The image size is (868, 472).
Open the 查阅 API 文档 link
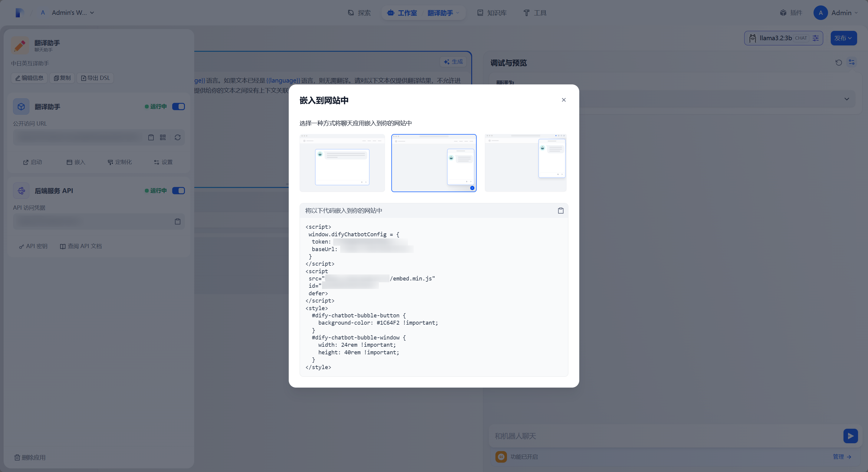pyautogui.click(x=81, y=246)
